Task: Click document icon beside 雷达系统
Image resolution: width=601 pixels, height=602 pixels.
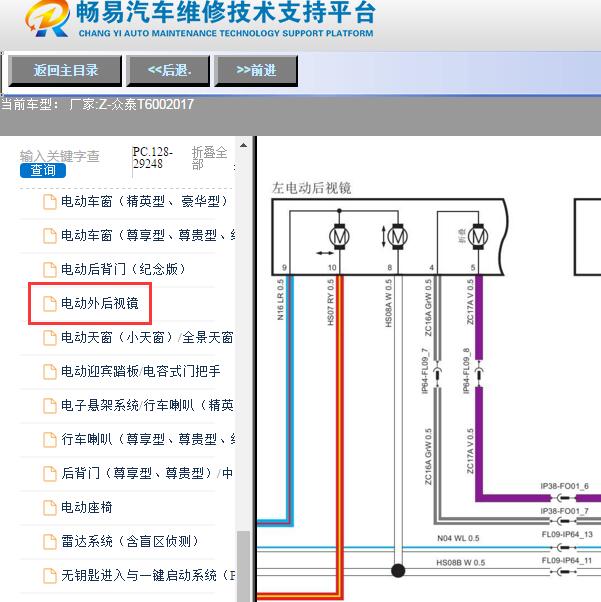Action: coord(50,542)
